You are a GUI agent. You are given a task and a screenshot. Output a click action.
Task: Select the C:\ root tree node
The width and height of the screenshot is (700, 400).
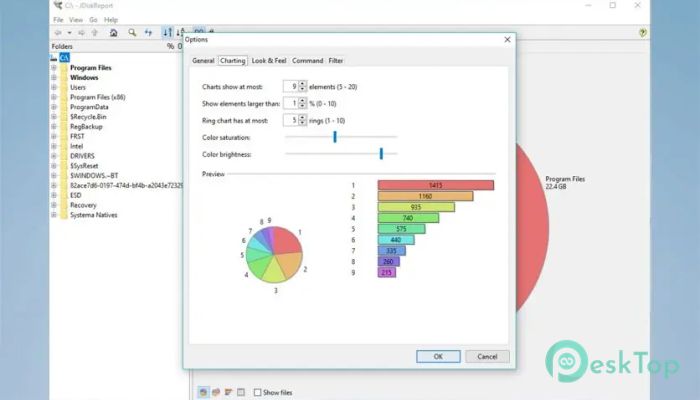click(x=65, y=58)
